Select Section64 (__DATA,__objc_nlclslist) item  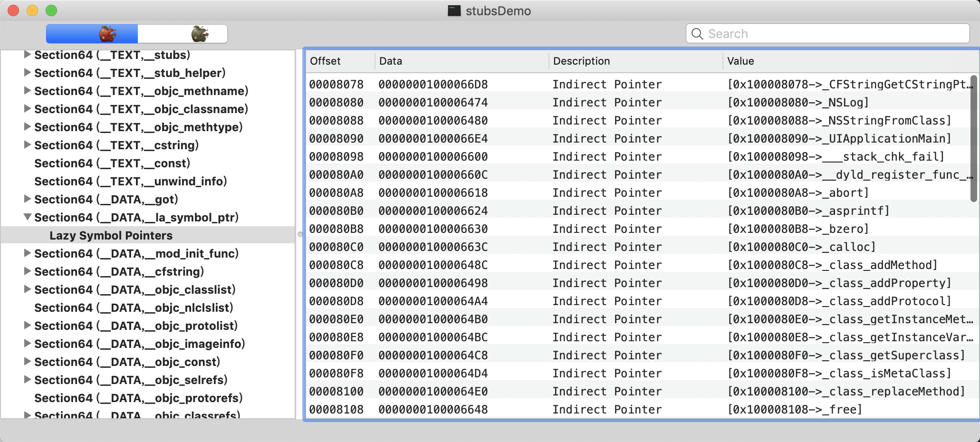click(134, 307)
